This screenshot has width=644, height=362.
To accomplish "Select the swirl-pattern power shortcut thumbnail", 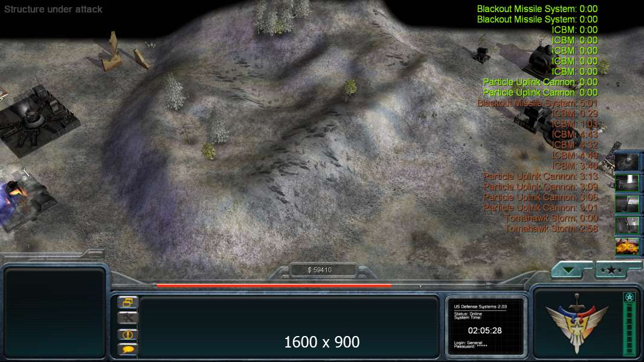I will coord(627,161).
